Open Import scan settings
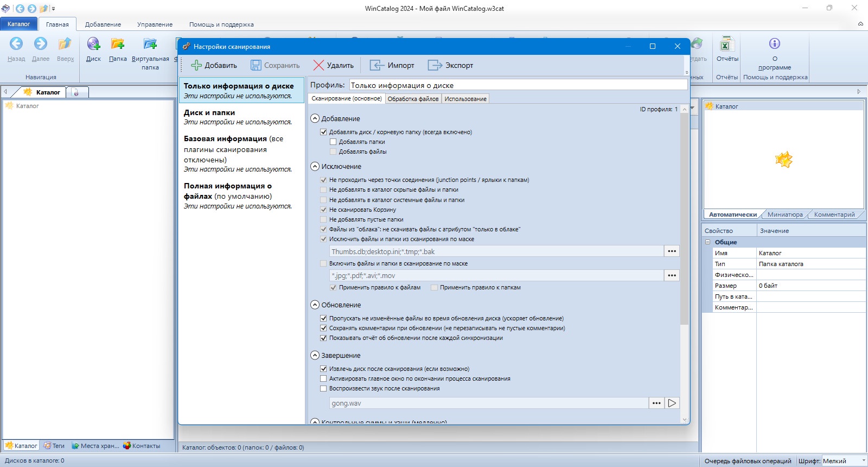Viewport: 868px width, 467px height. click(x=392, y=65)
